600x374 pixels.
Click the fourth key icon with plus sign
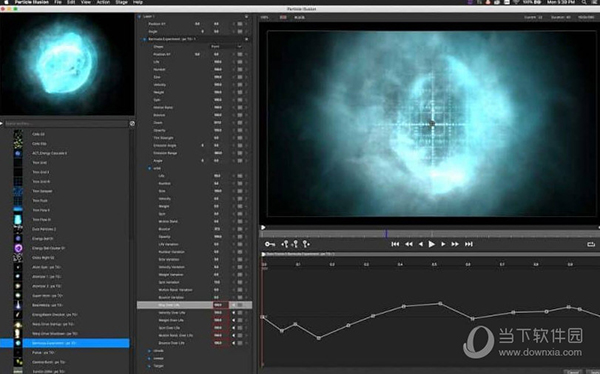pos(306,244)
